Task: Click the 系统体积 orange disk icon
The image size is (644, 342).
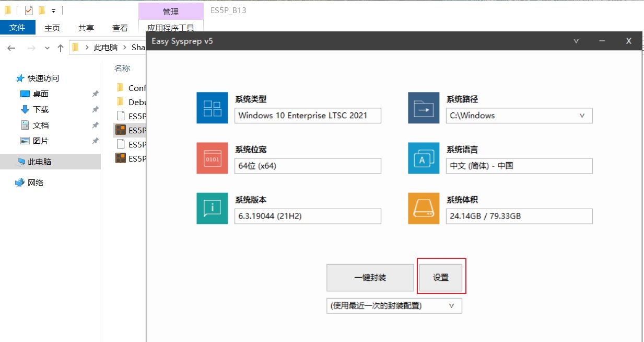Action: pos(424,208)
